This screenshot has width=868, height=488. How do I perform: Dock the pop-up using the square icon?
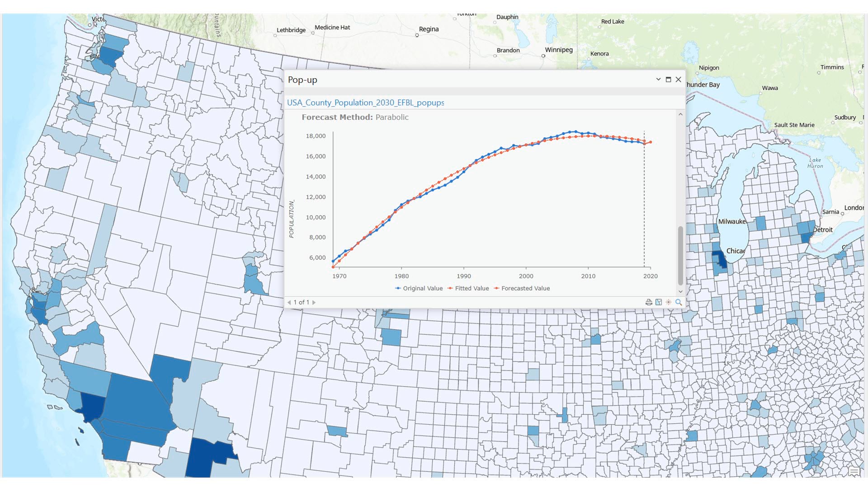(668, 79)
